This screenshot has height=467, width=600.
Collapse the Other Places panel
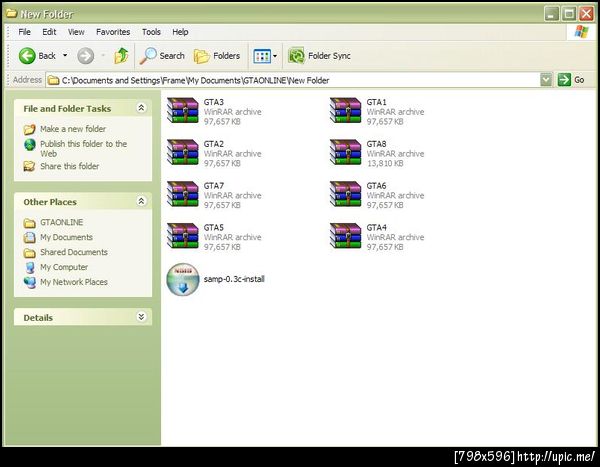141,201
